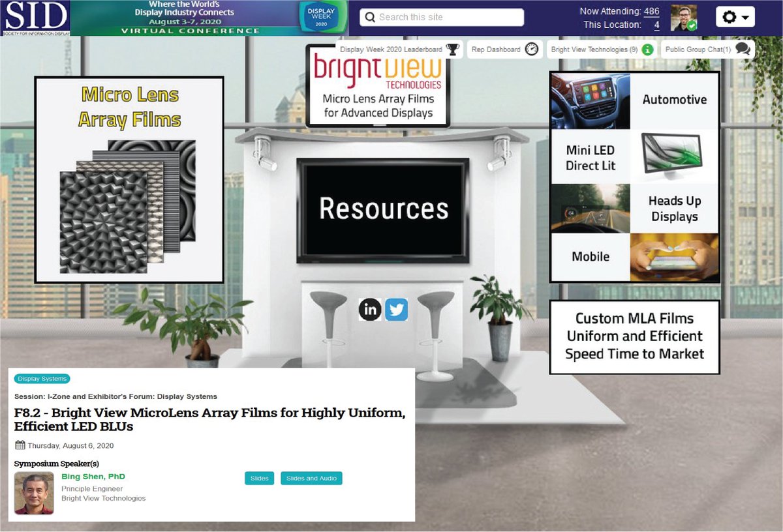Open the user profile avatar
783x532 pixels.
(684, 18)
